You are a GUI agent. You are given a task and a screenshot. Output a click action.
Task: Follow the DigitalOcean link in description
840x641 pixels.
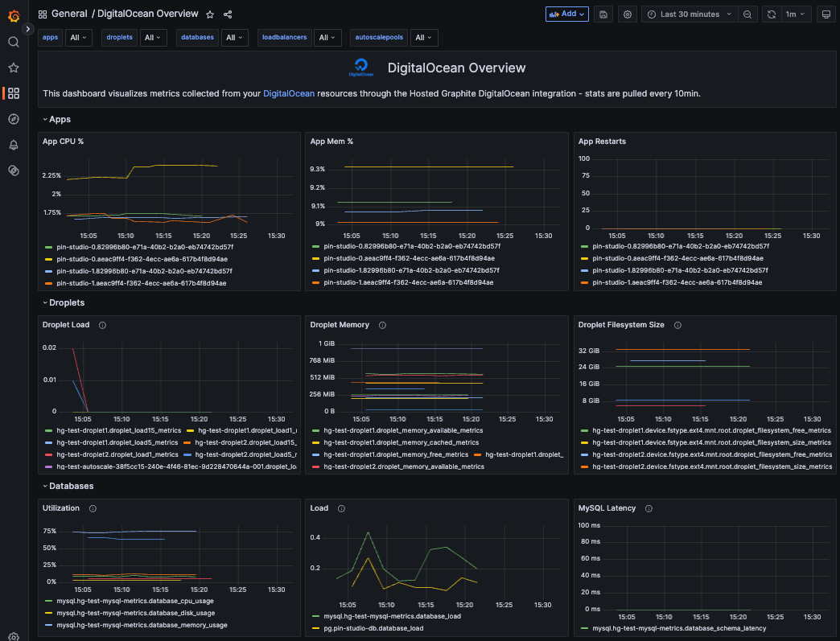tap(289, 93)
